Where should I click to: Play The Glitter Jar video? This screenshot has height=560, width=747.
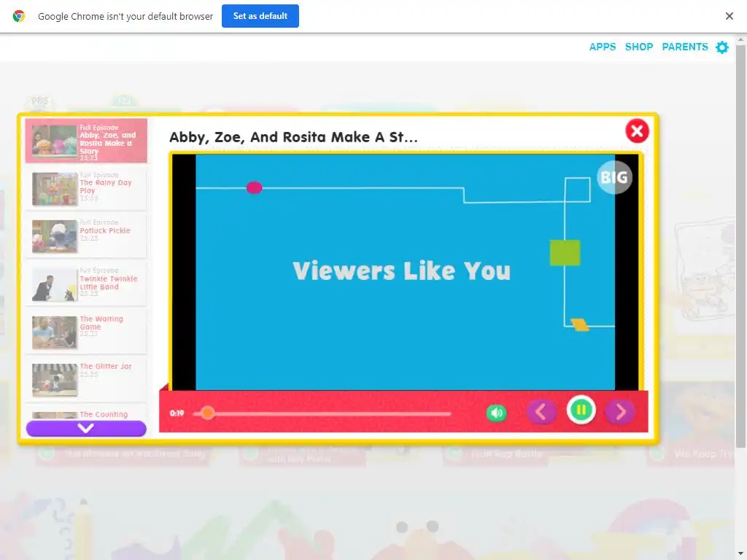pyautogui.click(x=86, y=379)
